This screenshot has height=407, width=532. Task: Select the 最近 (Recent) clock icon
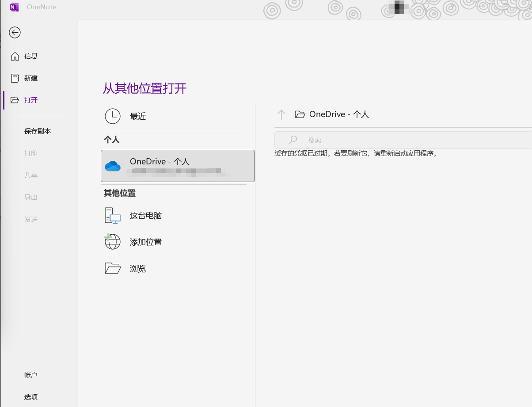pos(113,116)
